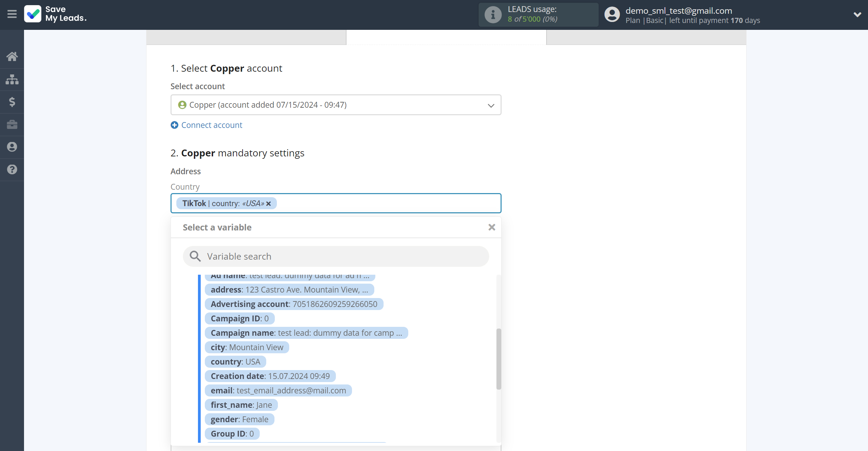Click the Save My Leads logo
The width and height of the screenshot is (868, 451).
click(55, 14)
